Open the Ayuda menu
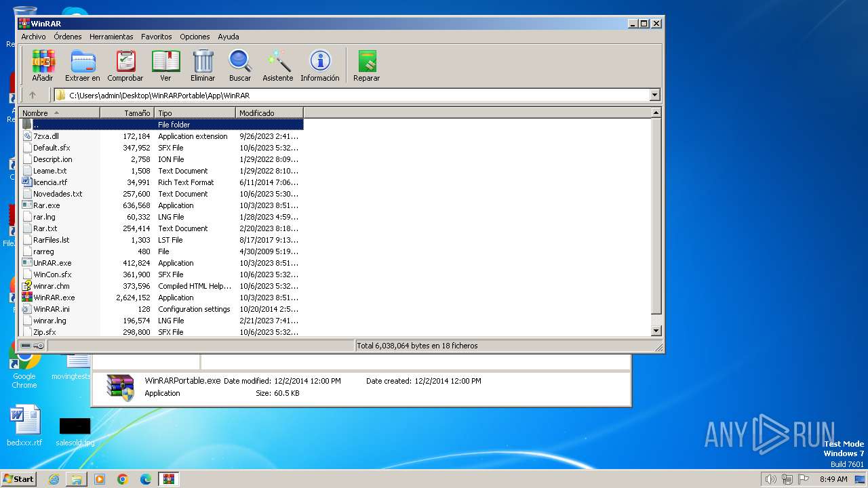The height and width of the screenshot is (488, 868). (229, 37)
